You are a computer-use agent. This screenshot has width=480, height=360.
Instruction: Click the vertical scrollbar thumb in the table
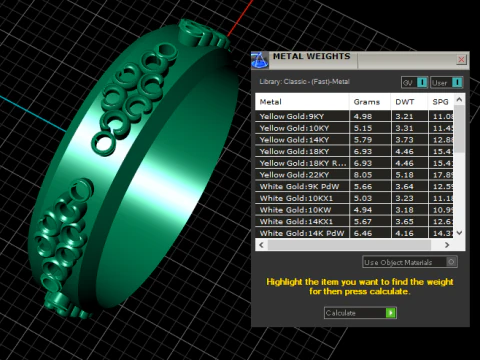[459, 129]
